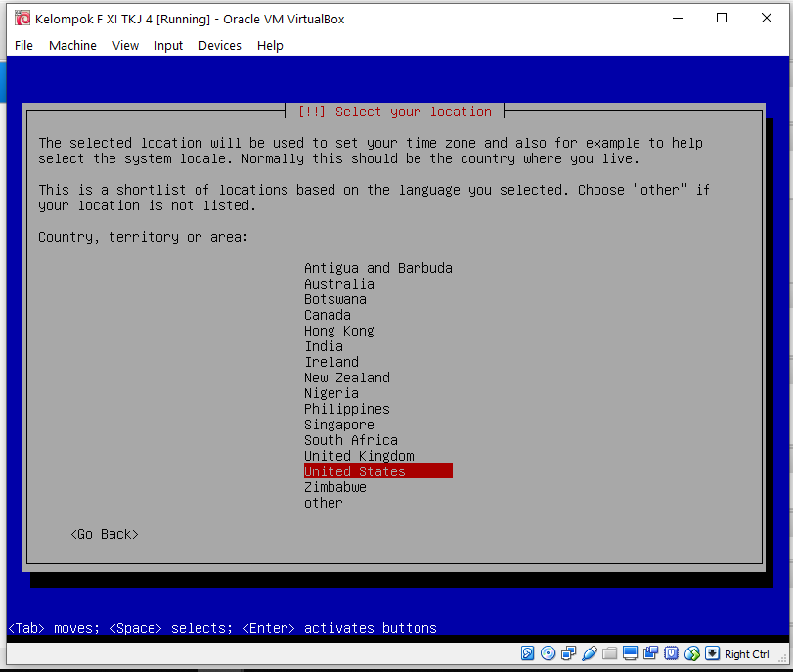This screenshot has height=672, width=793.
Task: Choose Philippines in the country list
Action: coord(347,409)
